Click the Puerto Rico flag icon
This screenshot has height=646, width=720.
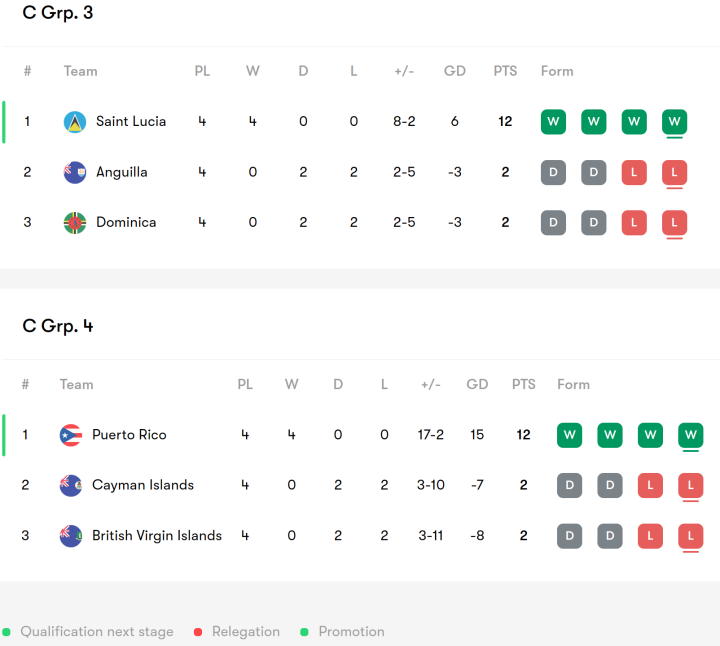point(70,435)
